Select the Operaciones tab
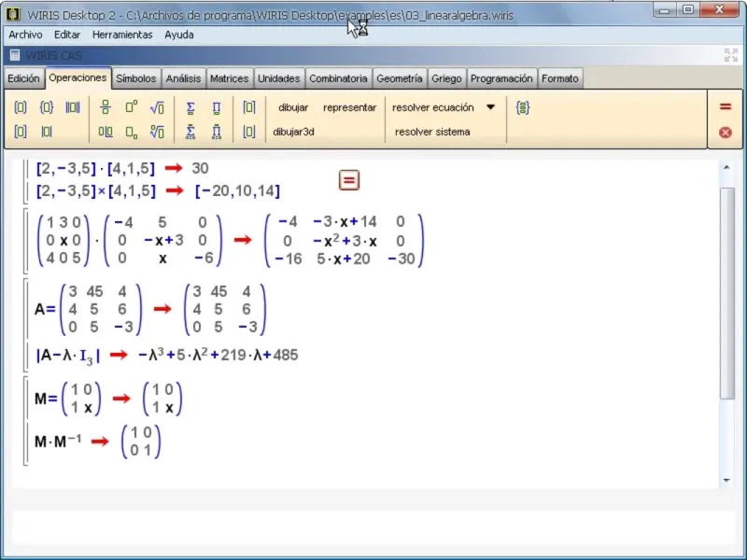Image resolution: width=747 pixels, height=560 pixels. (78, 77)
